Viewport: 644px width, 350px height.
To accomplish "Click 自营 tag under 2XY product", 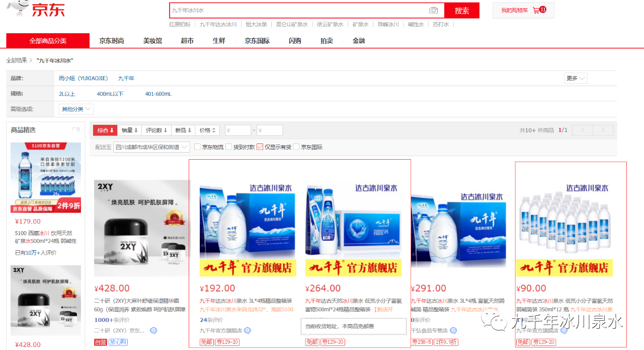I will coord(101,342).
